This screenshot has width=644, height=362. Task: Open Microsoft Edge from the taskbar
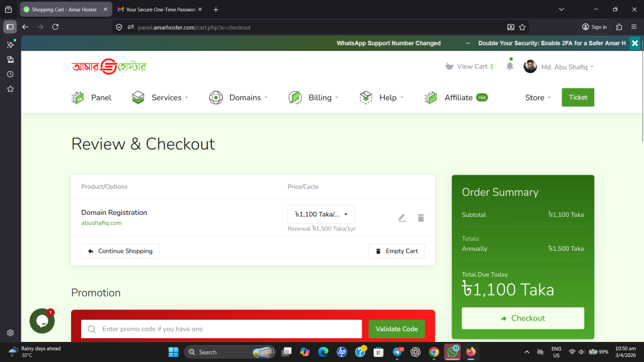point(323,352)
